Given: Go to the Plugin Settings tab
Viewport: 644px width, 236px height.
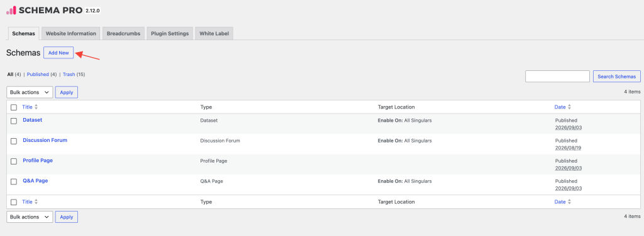Looking at the screenshot, I should pyautogui.click(x=170, y=34).
